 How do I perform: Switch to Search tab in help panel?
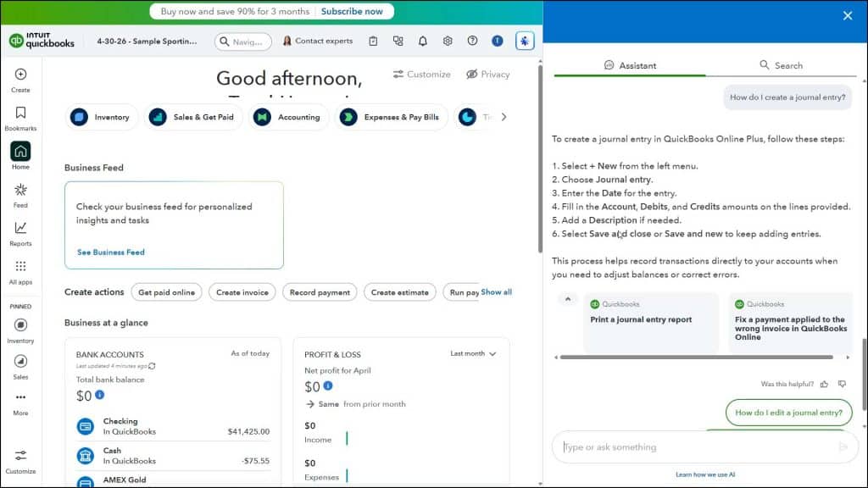point(781,65)
